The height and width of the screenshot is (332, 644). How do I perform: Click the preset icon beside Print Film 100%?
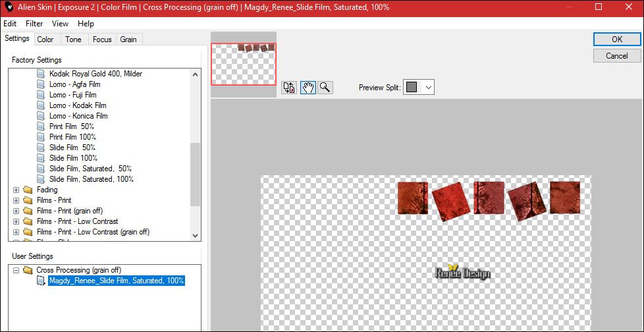pos(41,137)
